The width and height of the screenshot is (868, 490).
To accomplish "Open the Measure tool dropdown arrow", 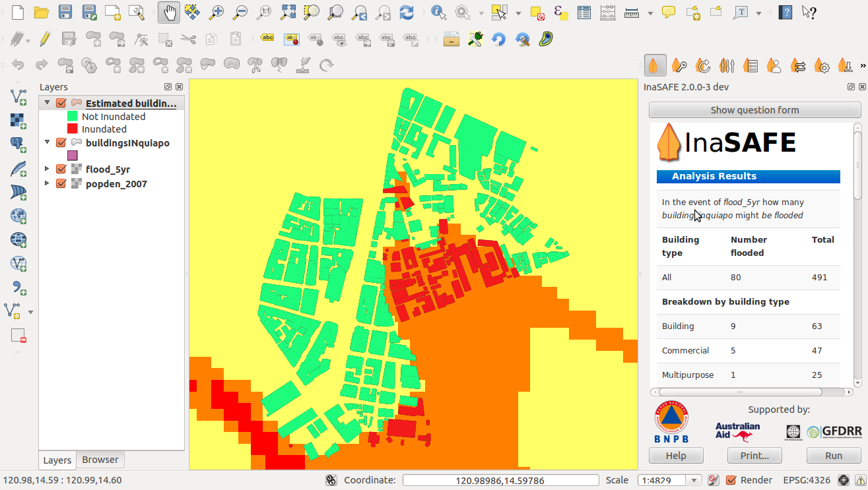I will click(x=650, y=12).
